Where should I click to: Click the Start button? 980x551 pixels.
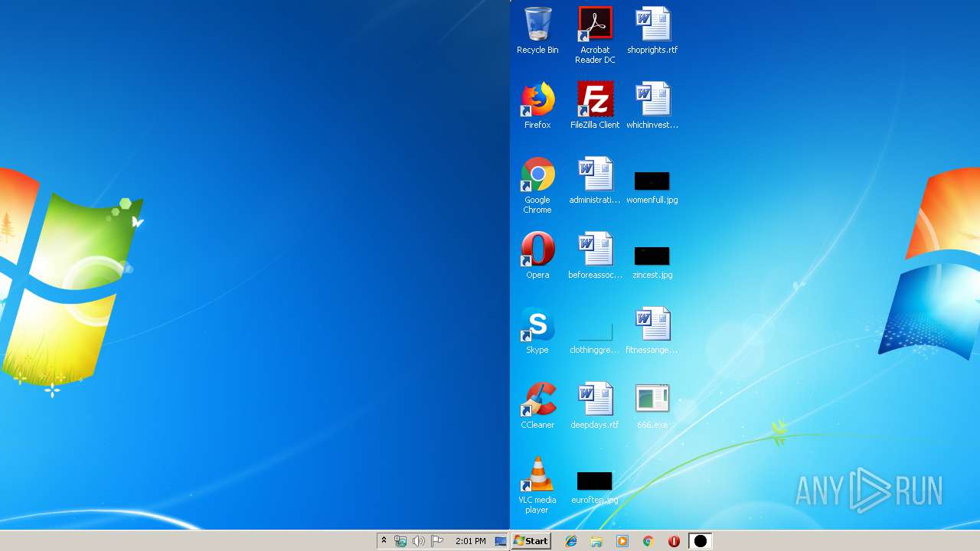click(531, 541)
